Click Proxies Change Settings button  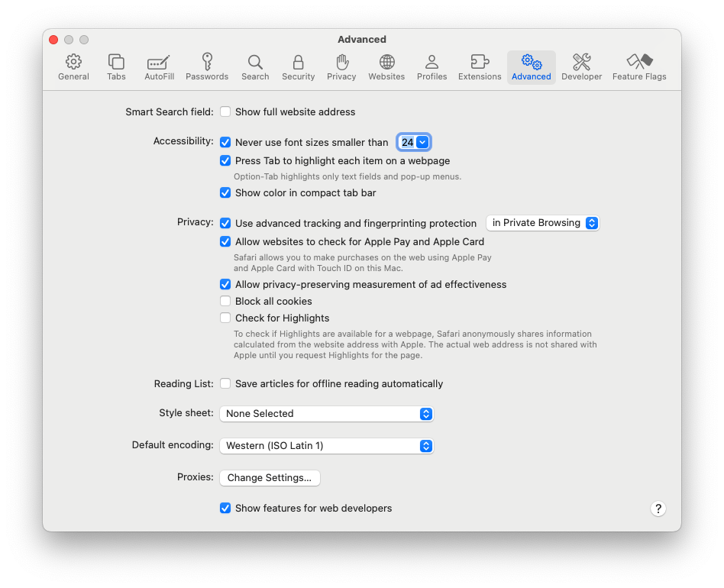point(270,478)
